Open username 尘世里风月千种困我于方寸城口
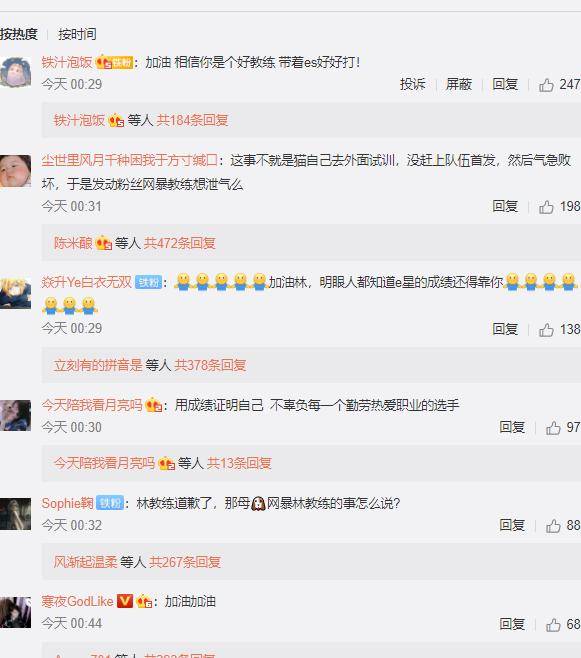 point(129,160)
